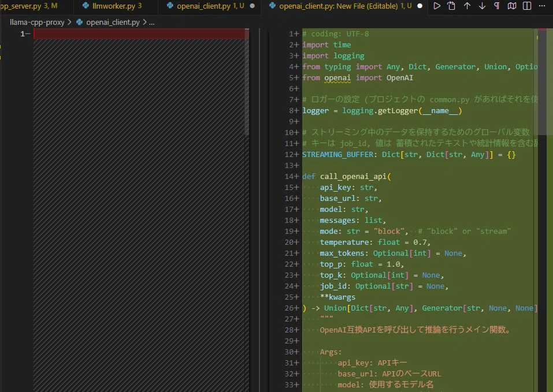Click the '**kwargs' parameter line
The width and height of the screenshot is (553, 392).
[x=337, y=297]
